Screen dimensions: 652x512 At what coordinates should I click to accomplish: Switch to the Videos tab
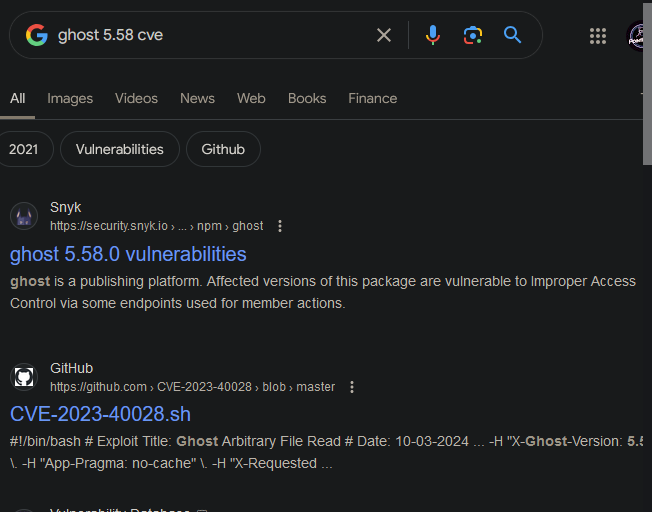coord(136,99)
